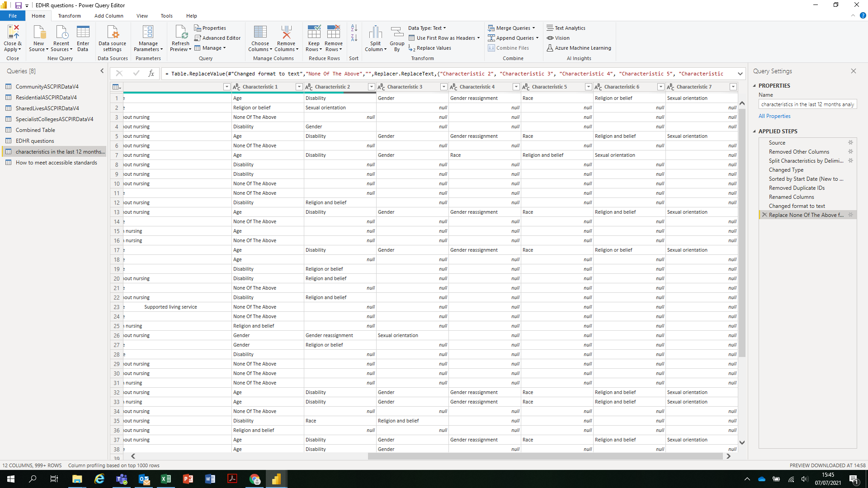Open the Transform ribbon tab
868x488 pixels.
coord(69,16)
